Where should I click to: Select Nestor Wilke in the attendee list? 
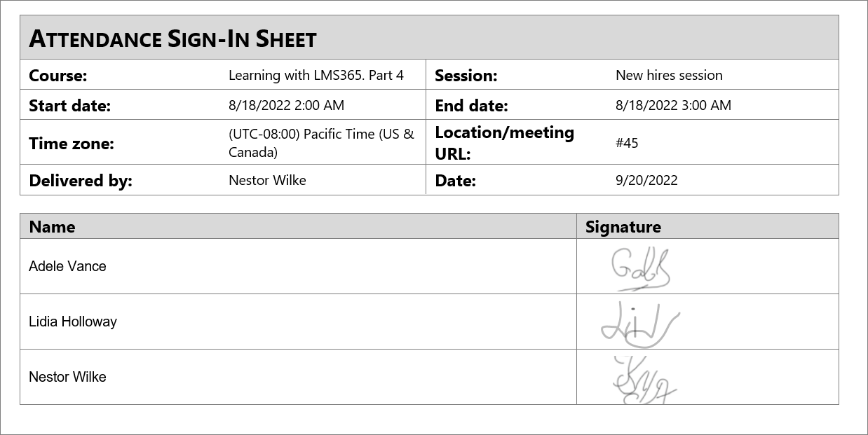(x=68, y=377)
